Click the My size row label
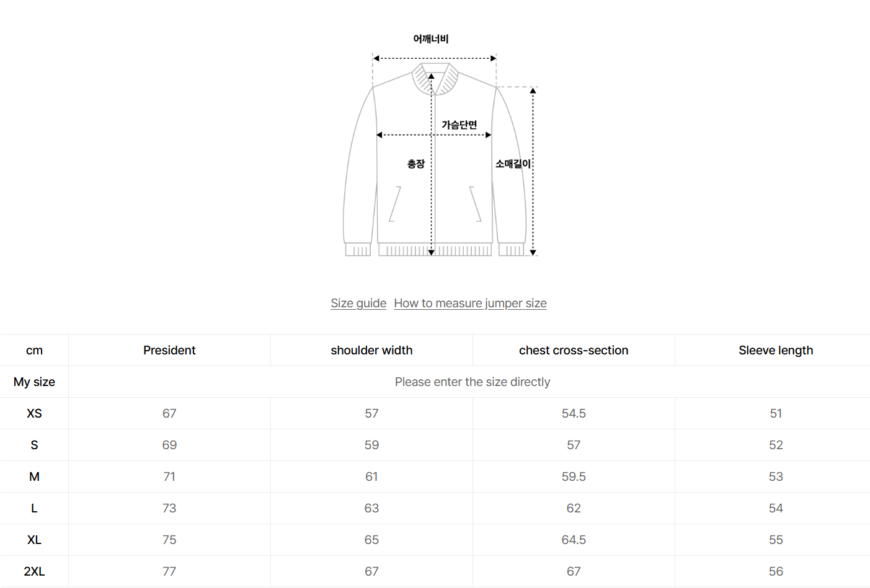The width and height of the screenshot is (870, 588). point(34,382)
